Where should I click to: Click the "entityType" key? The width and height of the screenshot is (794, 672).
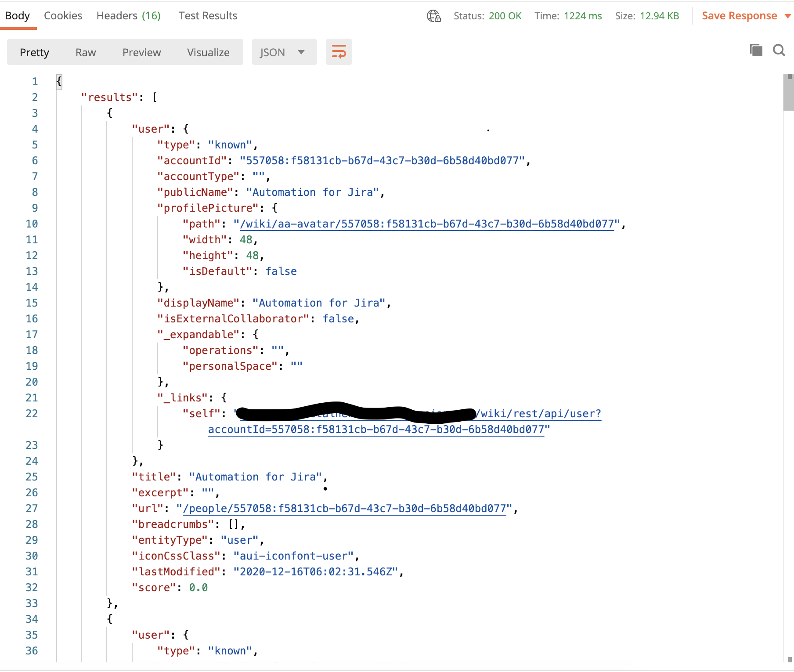pos(170,540)
